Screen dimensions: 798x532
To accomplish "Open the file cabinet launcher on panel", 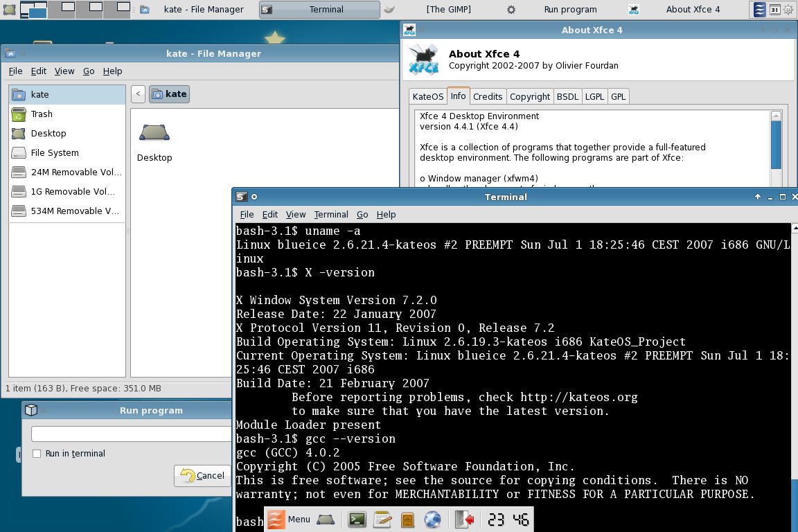I will tap(407, 520).
